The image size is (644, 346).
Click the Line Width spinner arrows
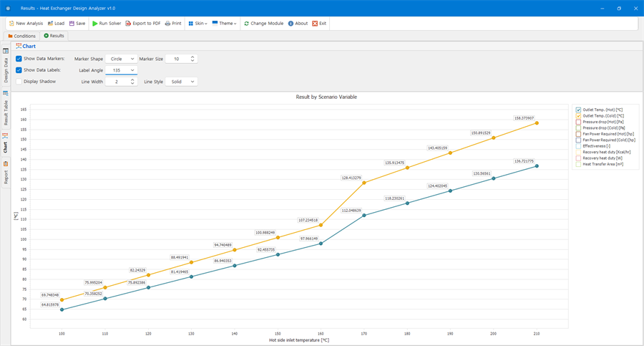click(x=132, y=82)
